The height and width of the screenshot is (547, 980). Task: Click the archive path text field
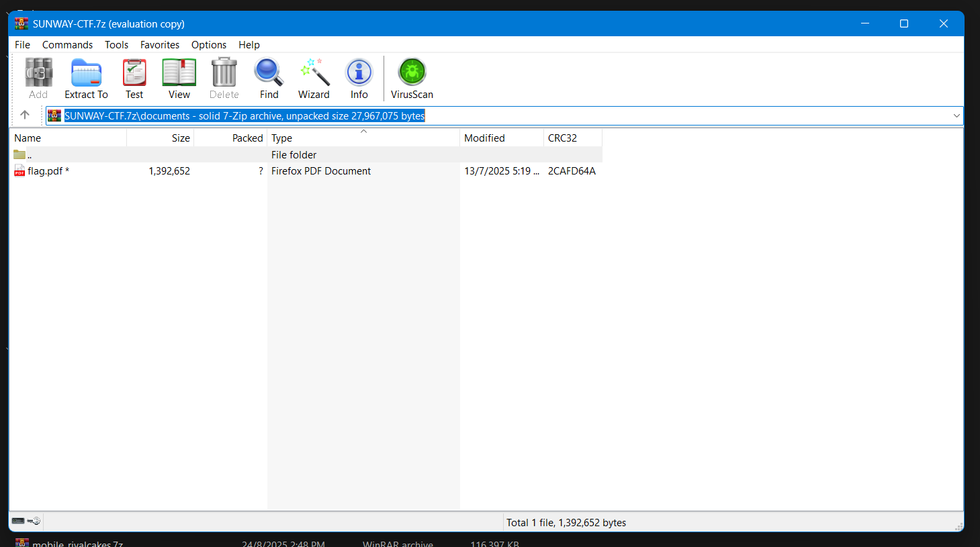pos(504,115)
